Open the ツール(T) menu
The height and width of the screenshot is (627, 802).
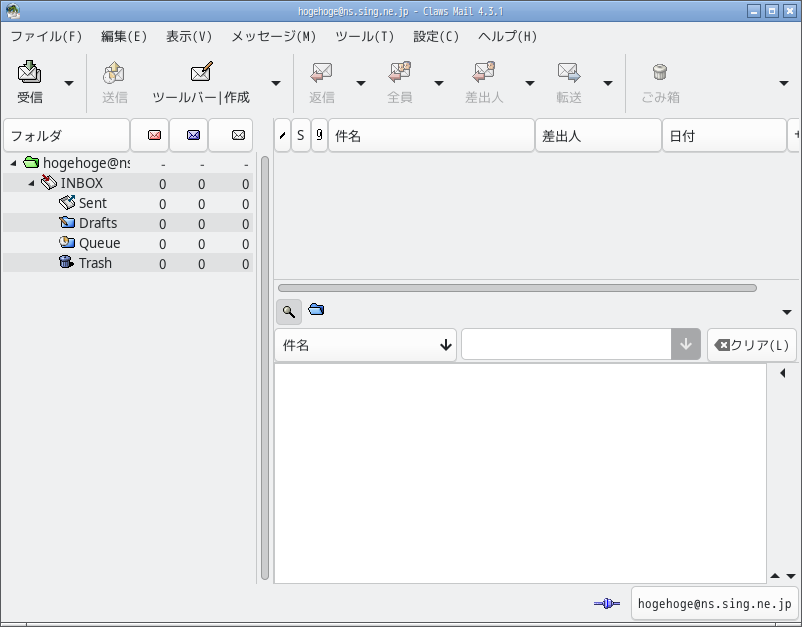[365, 36]
